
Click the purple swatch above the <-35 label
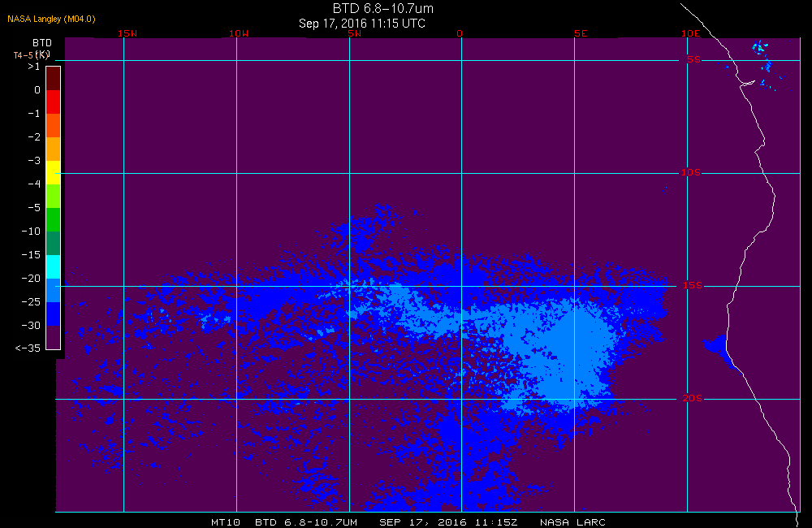pos(54,337)
